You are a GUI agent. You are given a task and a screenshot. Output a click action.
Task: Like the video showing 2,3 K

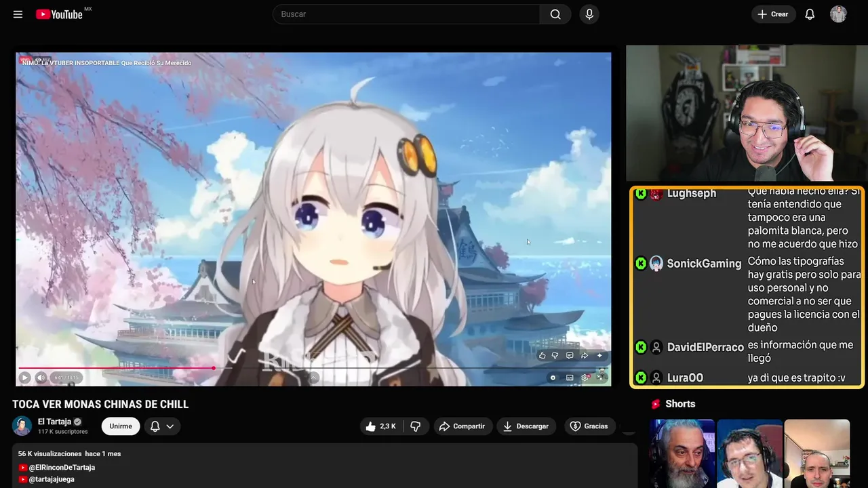pyautogui.click(x=380, y=426)
